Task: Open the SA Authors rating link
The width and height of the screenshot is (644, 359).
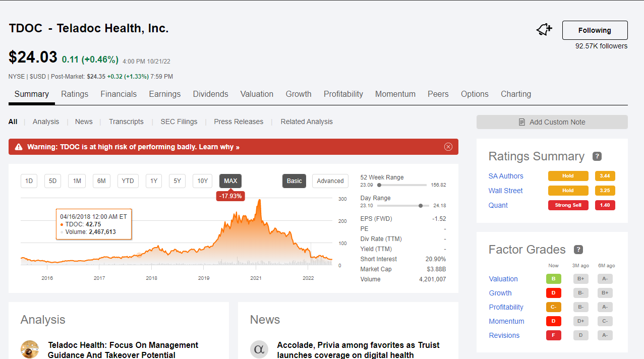Action: pyautogui.click(x=506, y=176)
